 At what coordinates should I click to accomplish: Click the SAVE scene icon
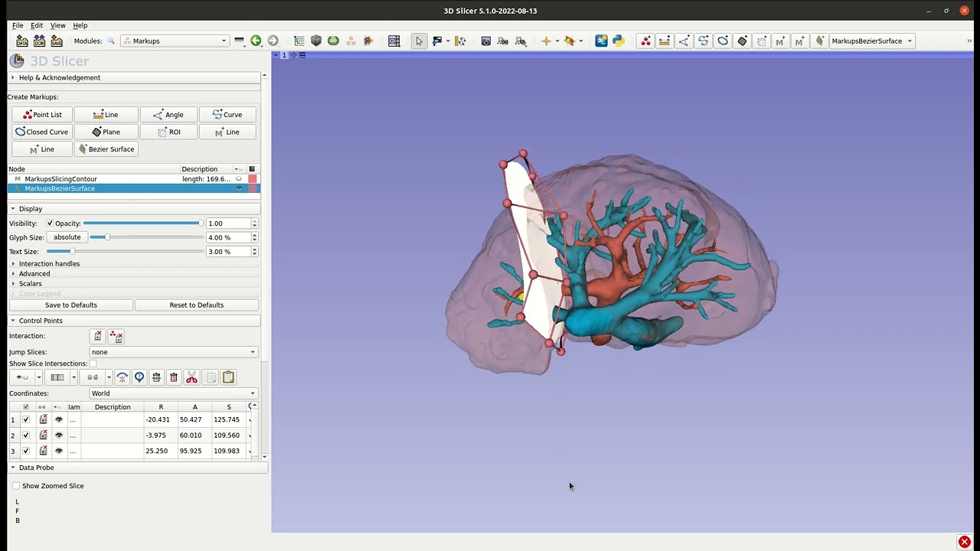pos(57,41)
